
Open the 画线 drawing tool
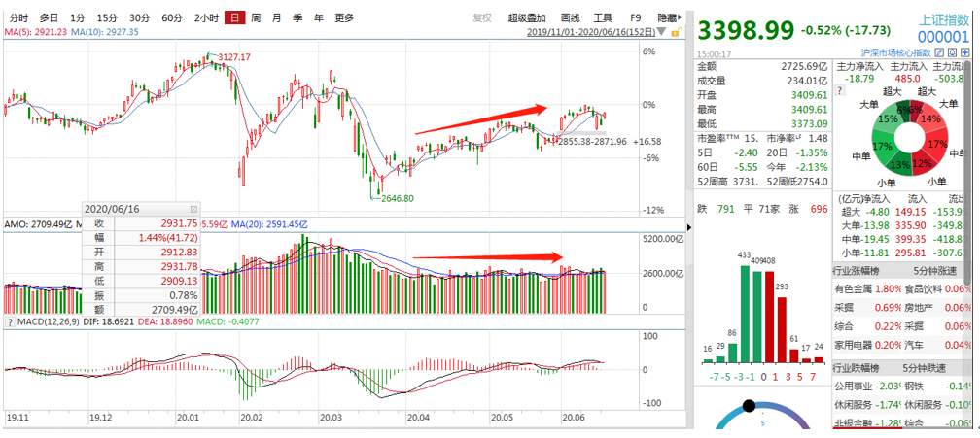571,17
